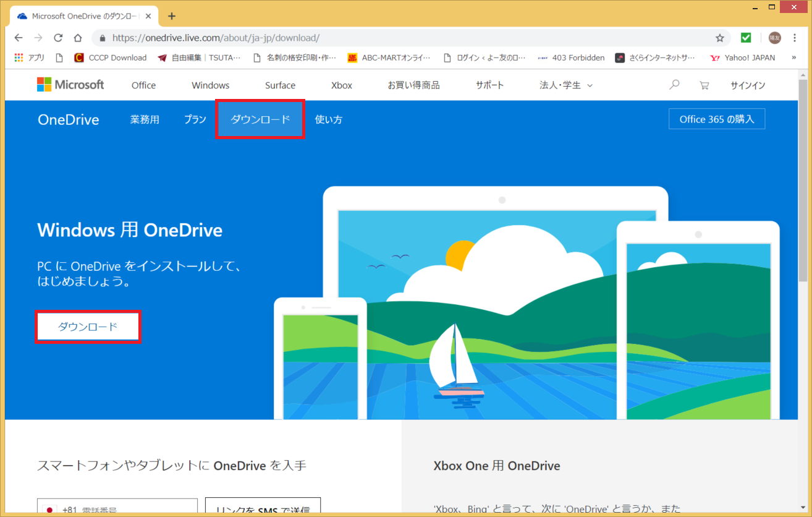Open the CCCP Download bookmark
Screen dimensions: 812x517
pyautogui.click(x=110, y=58)
